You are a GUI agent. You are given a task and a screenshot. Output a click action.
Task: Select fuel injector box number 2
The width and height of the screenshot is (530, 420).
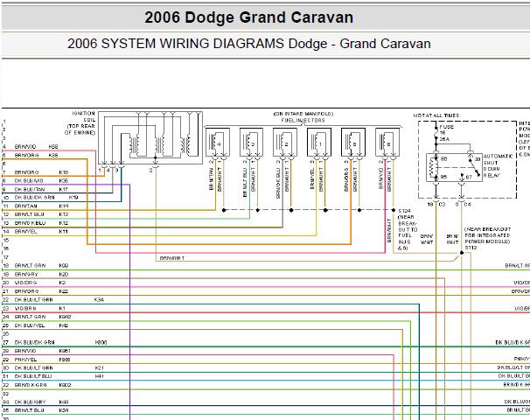(285, 142)
